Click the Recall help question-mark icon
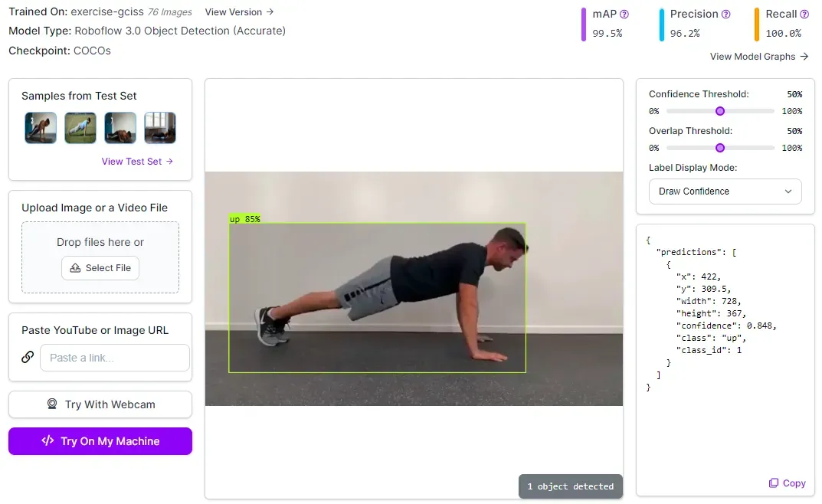822x504 pixels. [804, 14]
